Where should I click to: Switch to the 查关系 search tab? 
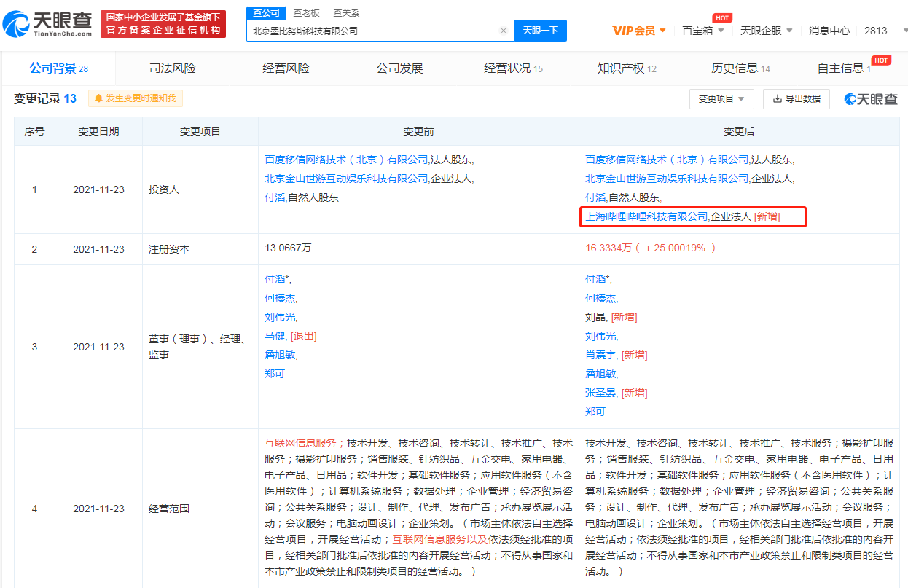coord(346,13)
